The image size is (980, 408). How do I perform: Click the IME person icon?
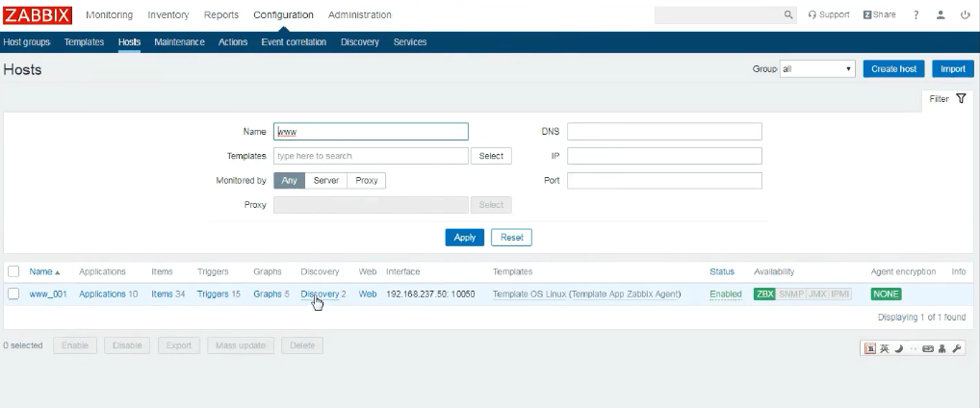[941, 348]
